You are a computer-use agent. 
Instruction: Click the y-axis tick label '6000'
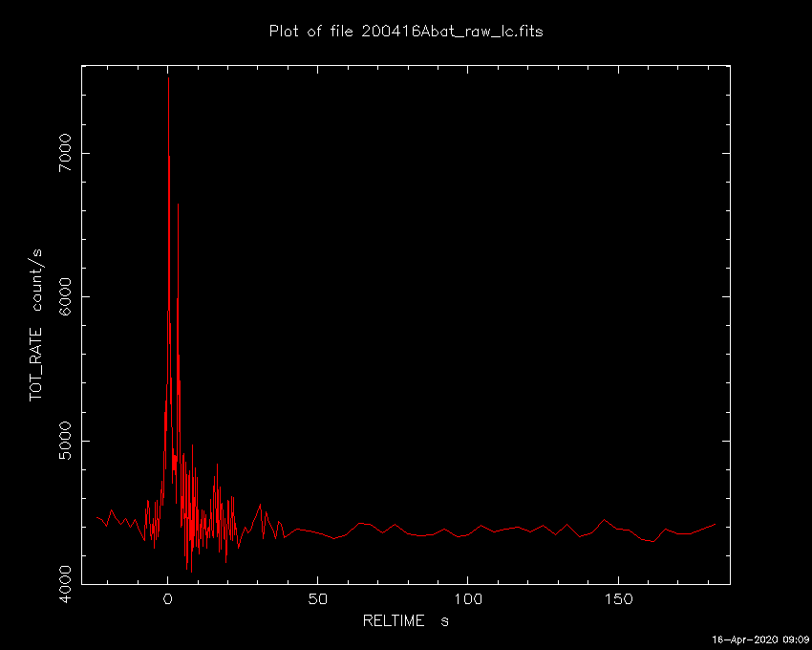65,296
